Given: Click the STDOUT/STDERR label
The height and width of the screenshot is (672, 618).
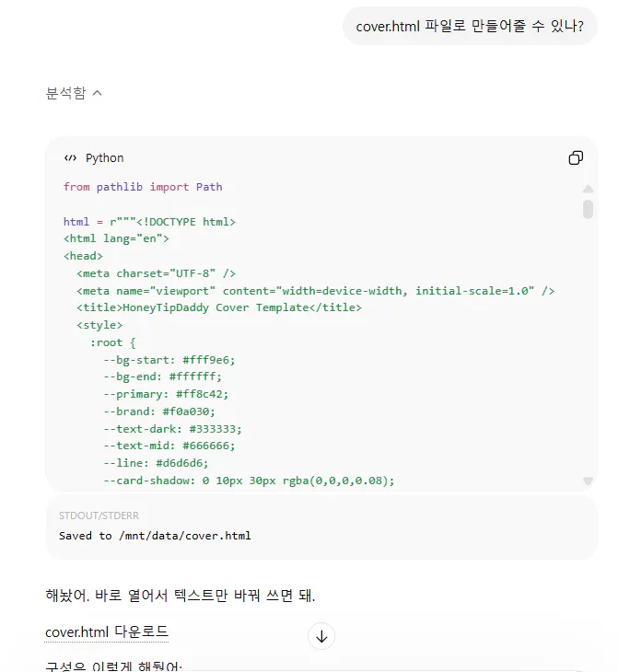Looking at the screenshot, I should pos(99,516).
